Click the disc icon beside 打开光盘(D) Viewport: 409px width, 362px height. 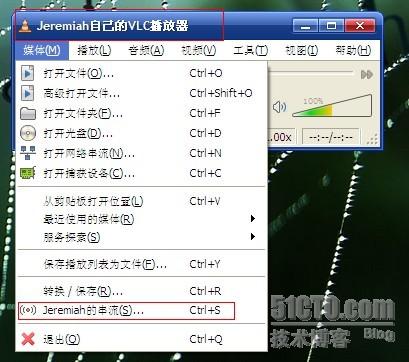point(28,133)
